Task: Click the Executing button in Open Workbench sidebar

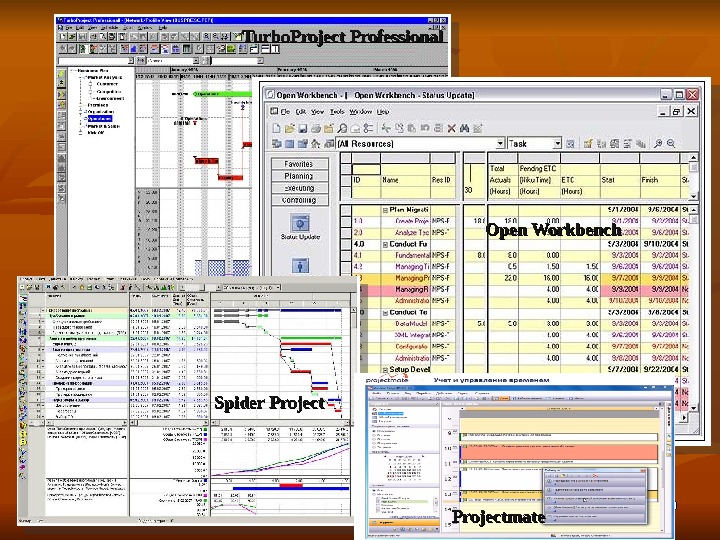Action: point(299,188)
